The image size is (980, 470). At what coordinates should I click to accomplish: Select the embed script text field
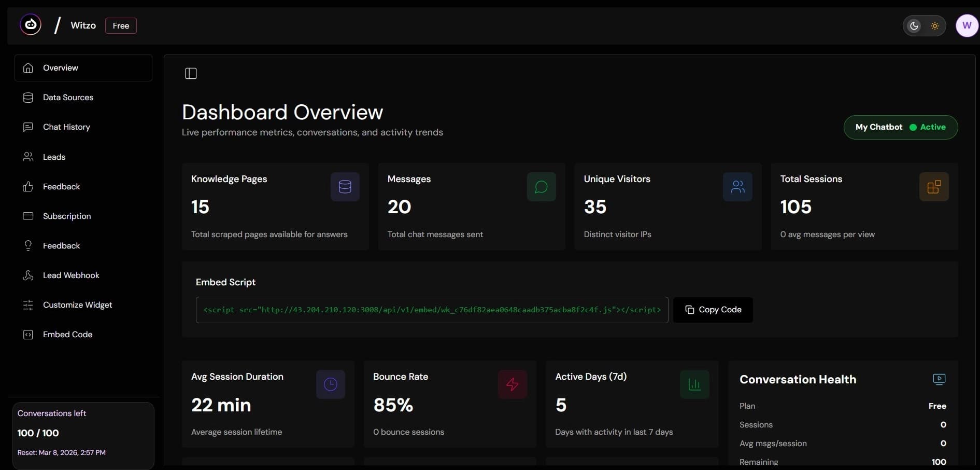click(x=432, y=310)
